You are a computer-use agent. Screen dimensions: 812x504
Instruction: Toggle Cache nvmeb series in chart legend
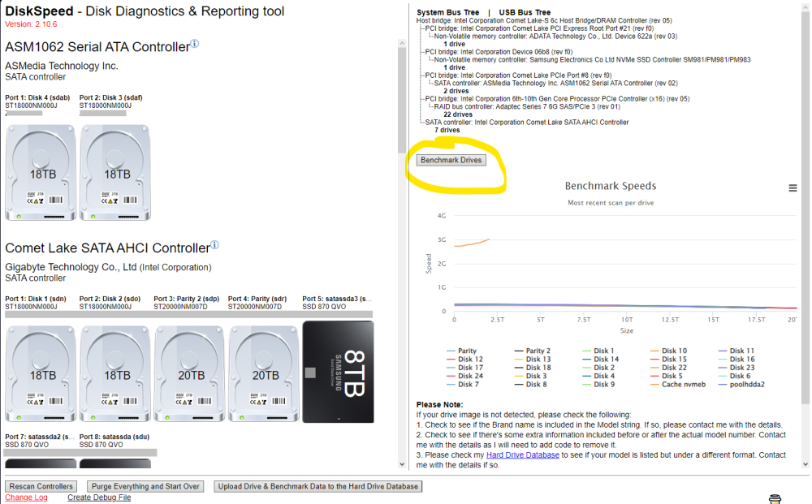(x=678, y=385)
